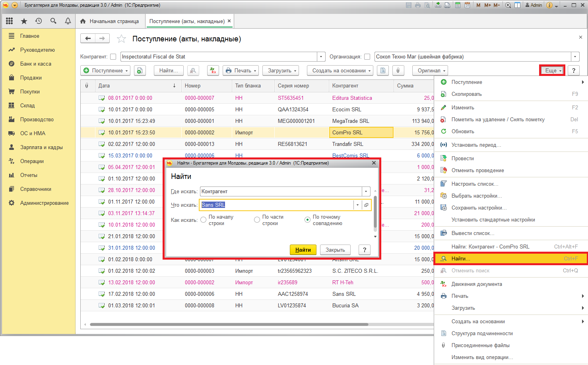588x365 pixels.
Task: Select По части строки radio option
Action: tap(257, 219)
